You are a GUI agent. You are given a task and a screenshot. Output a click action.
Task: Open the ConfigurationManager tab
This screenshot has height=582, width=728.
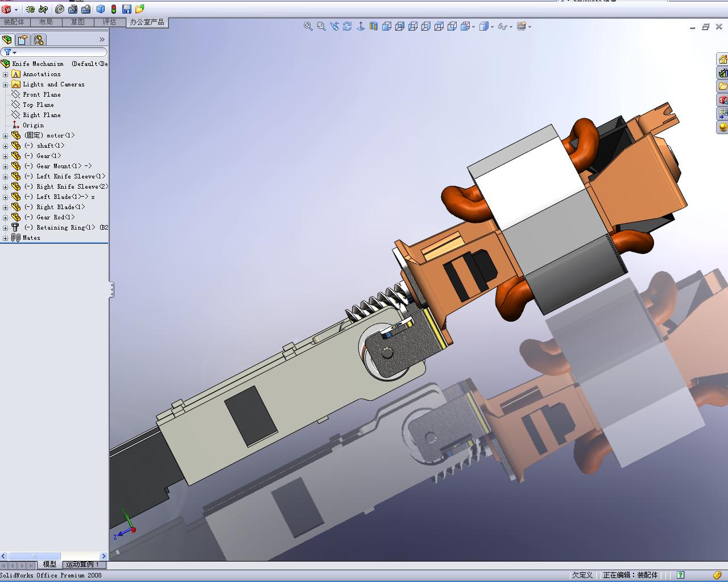[38, 40]
